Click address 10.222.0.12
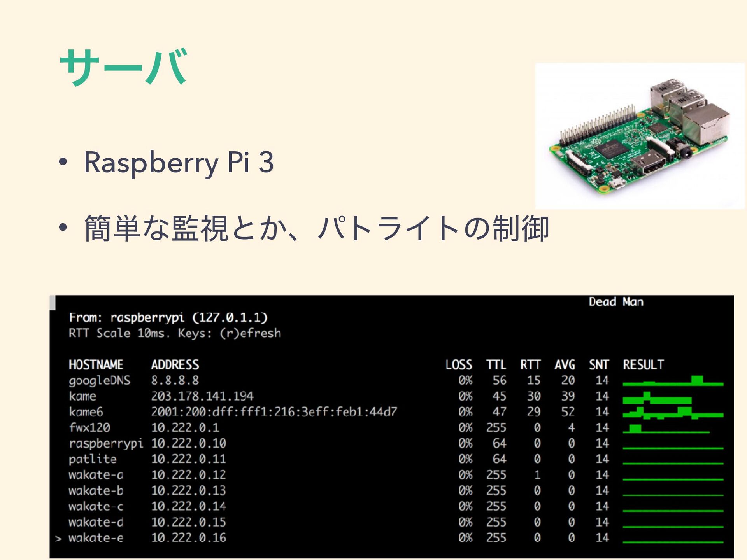The height and width of the screenshot is (560, 747). click(189, 475)
